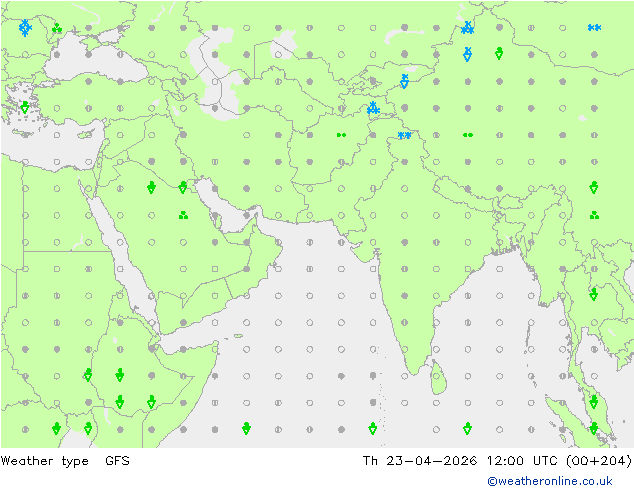Click green three-dot rain symbol in Saudi Arabia

[183, 215]
